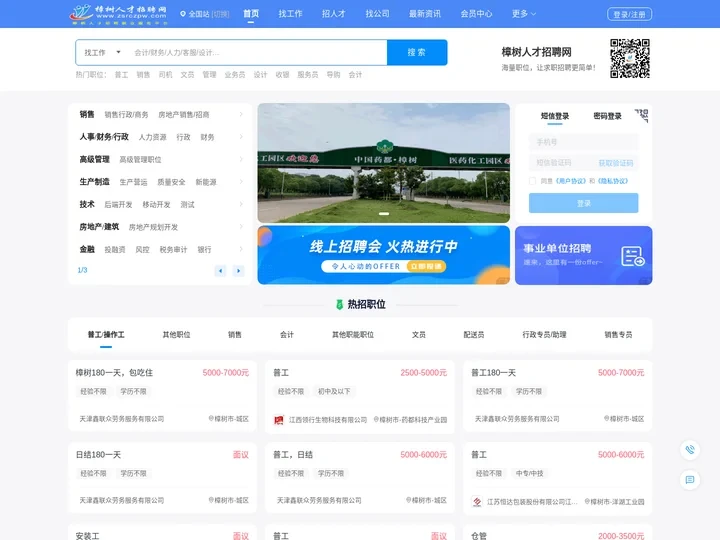The height and width of the screenshot is (540, 720).
Task: Select the 销售专员 job tab
Action: tap(618, 335)
